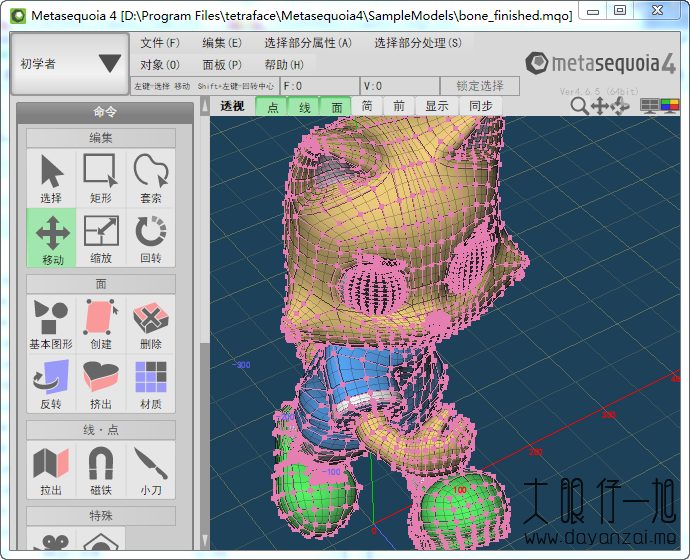Toggle 线 edge display
Image resolution: width=690 pixels, height=560 pixels.
point(305,107)
